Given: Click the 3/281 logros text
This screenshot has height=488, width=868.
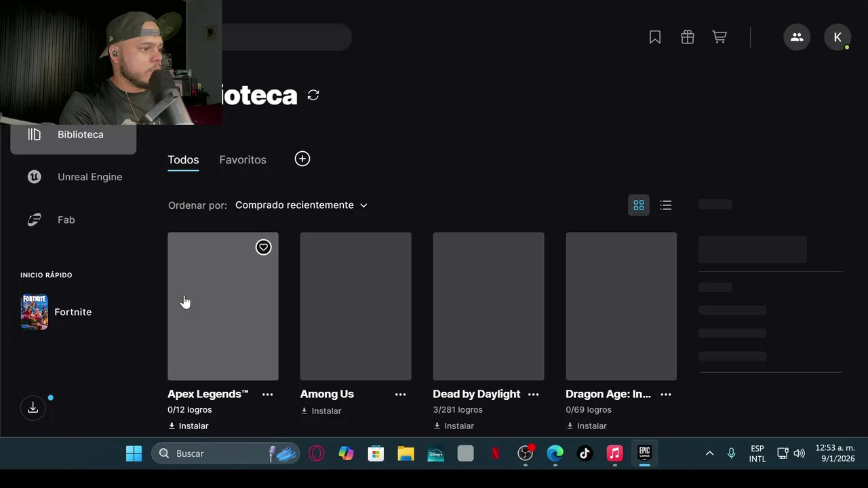Looking at the screenshot, I should tap(458, 409).
